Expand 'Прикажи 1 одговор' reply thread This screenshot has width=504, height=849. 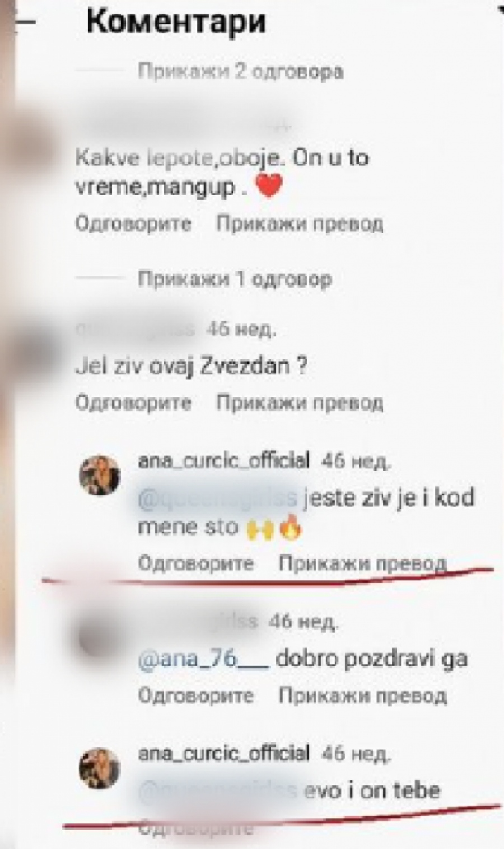235,278
